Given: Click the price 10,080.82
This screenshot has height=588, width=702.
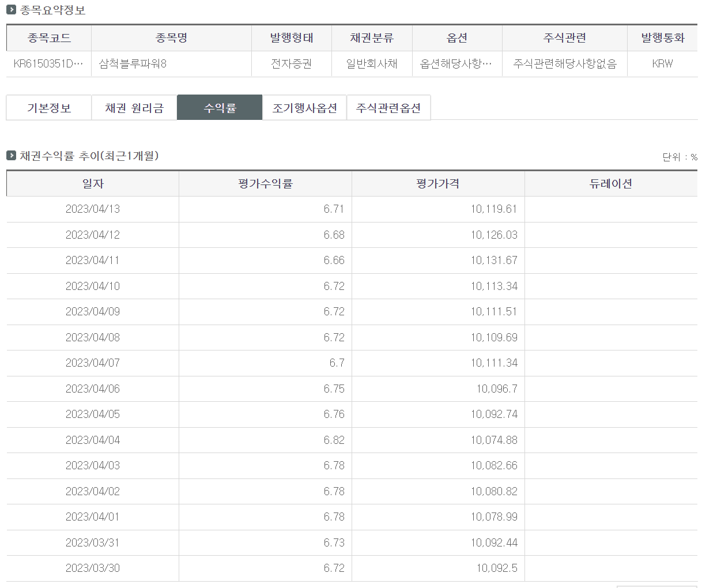Looking at the screenshot, I should coord(494,492).
